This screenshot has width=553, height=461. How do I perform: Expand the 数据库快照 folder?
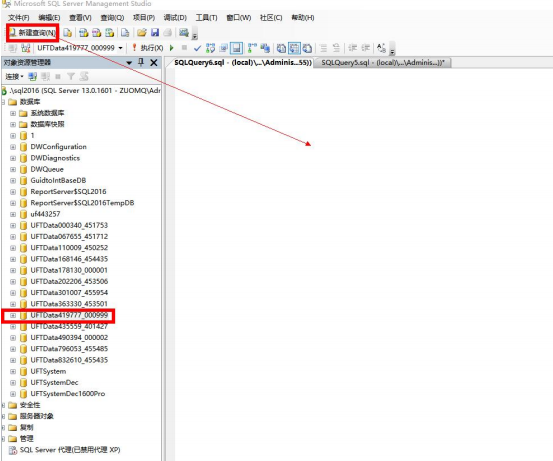coord(13,125)
